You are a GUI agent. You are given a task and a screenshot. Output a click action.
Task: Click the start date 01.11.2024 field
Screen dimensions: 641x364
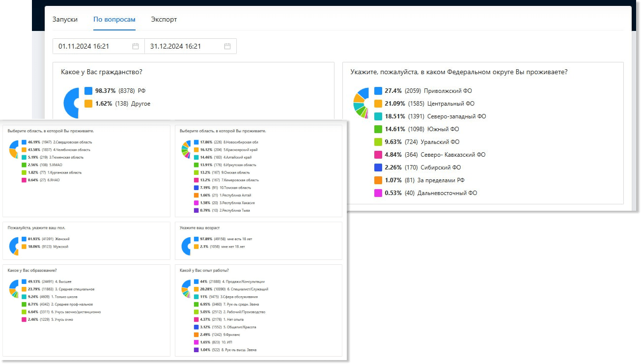click(99, 46)
